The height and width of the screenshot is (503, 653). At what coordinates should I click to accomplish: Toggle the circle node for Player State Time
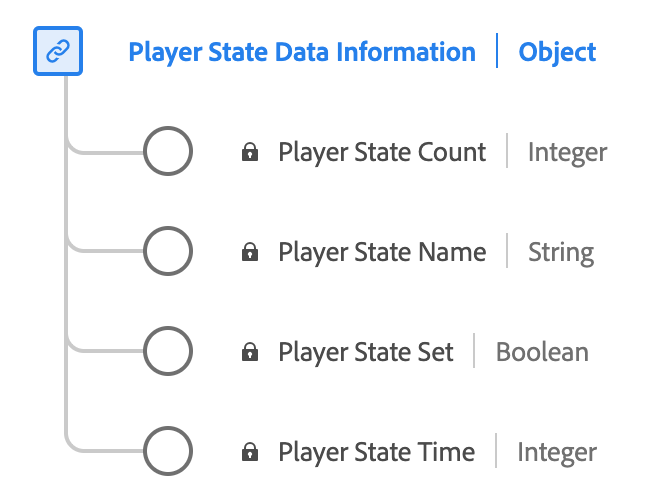click(168, 452)
